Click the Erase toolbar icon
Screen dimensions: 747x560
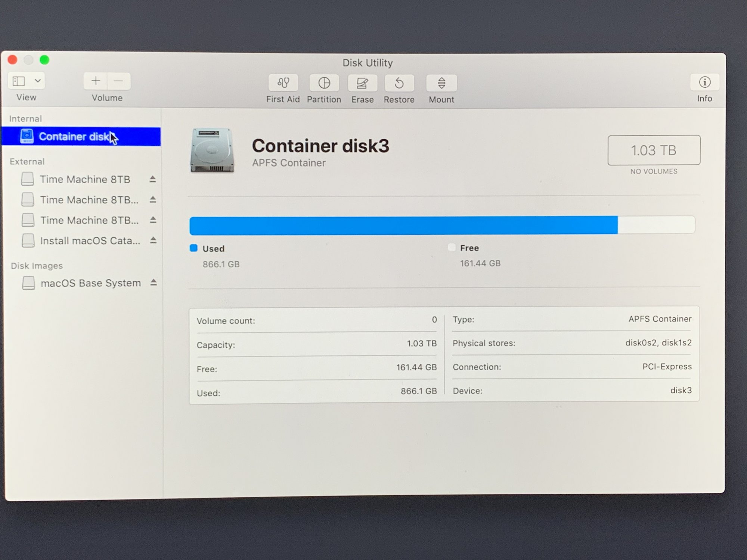point(362,83)
